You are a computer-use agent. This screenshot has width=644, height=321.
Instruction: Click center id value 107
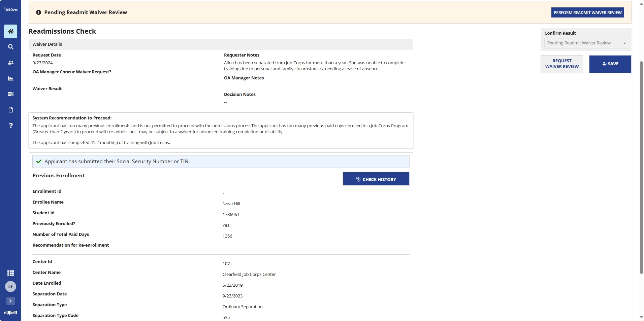(x=226, y=264)
